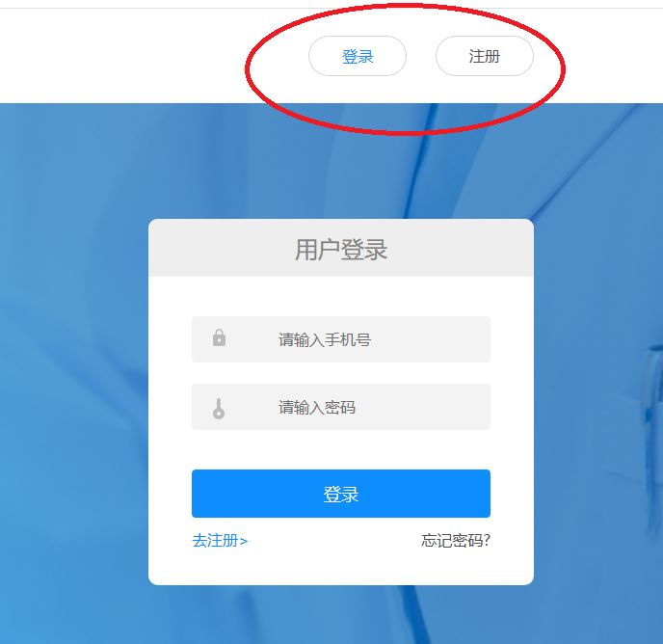Click the empty white top navigation bar

tap(127, 56)
